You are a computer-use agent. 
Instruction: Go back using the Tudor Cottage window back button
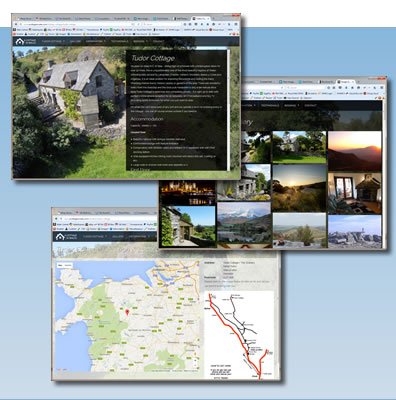point(17,24)
